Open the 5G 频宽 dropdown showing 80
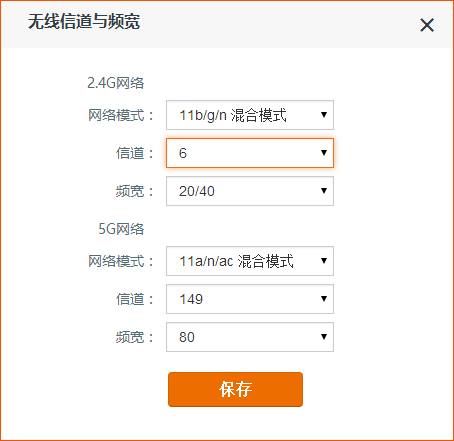The image size is (454, 441). click(x=250, y=337)
